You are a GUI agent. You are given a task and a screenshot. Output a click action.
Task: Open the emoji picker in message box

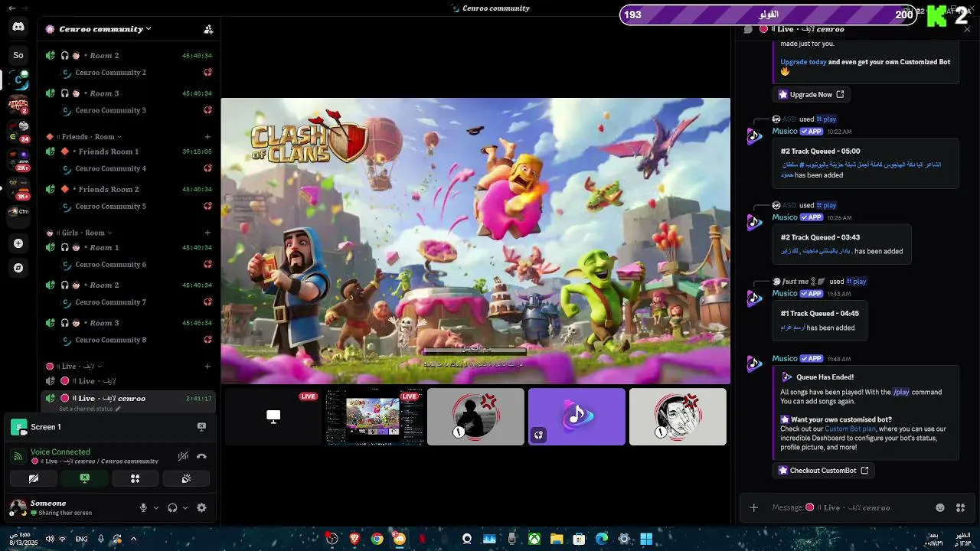[x=940, y=507]
